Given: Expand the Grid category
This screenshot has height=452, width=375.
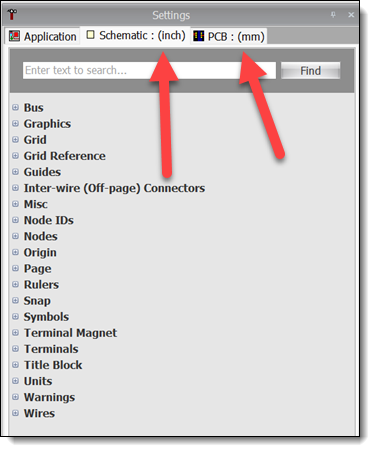Looking at the screenshot, I should coord(15,139).
